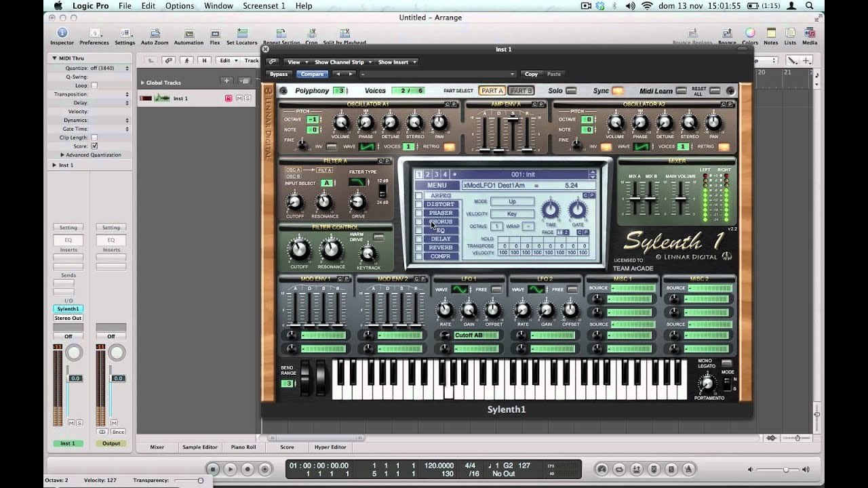Open the Colors palette icon
868x488 pixels.
[x=750, y=33]
